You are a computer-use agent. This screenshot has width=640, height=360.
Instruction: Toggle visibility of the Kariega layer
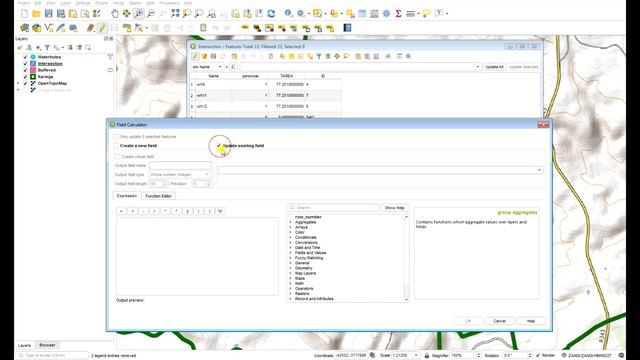(x=25, y=77)
